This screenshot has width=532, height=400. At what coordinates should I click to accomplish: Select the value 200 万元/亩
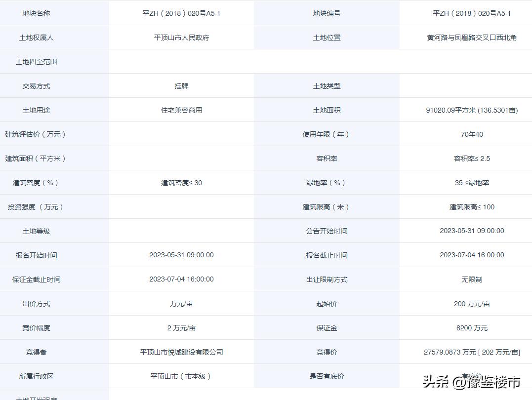(x=472, y=304)
